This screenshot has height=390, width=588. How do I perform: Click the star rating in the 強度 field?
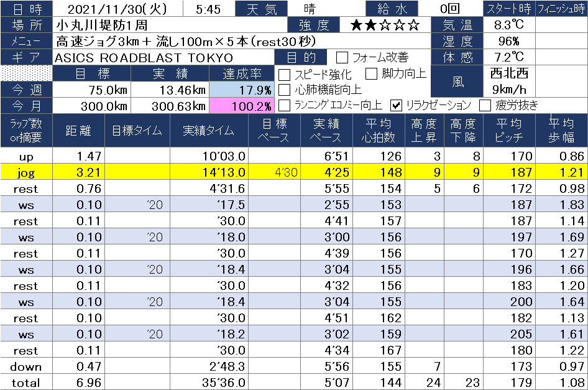point(385,26)
